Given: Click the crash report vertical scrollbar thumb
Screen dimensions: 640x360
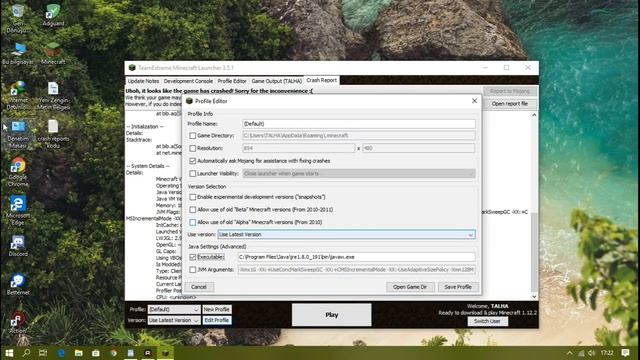Looking at the screenshot, I should (x=534, y=252).
